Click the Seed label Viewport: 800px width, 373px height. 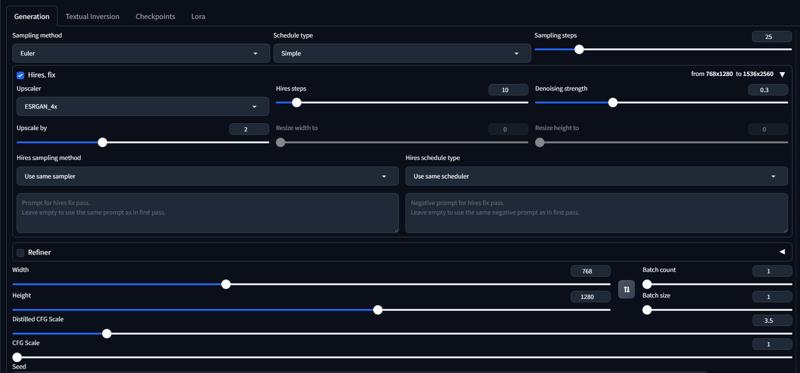pos(19,367)
